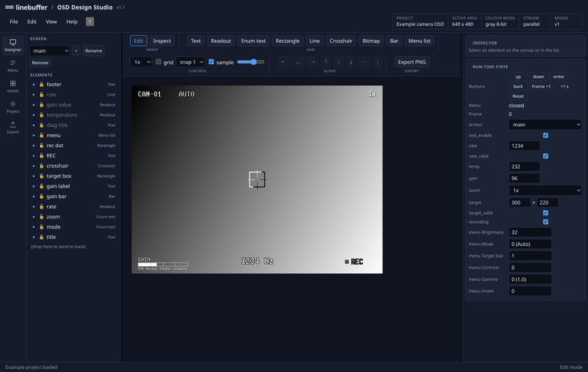Click the menu Brightness input field
588x372 pixels.
[x=530, y=233]
